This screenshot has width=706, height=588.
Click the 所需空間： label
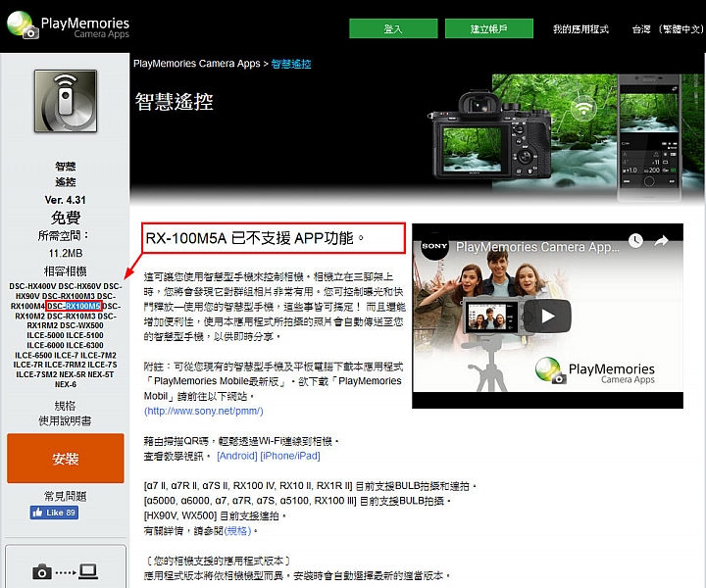click(64, 235)
